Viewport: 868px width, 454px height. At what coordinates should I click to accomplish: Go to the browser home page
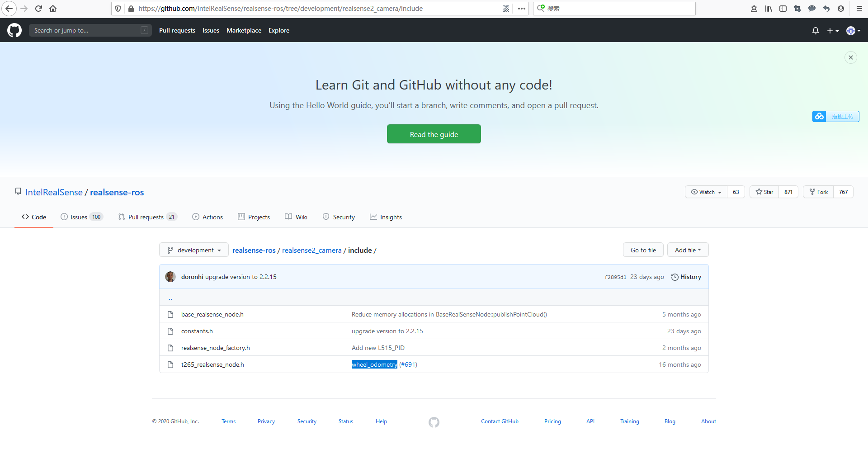53,9
